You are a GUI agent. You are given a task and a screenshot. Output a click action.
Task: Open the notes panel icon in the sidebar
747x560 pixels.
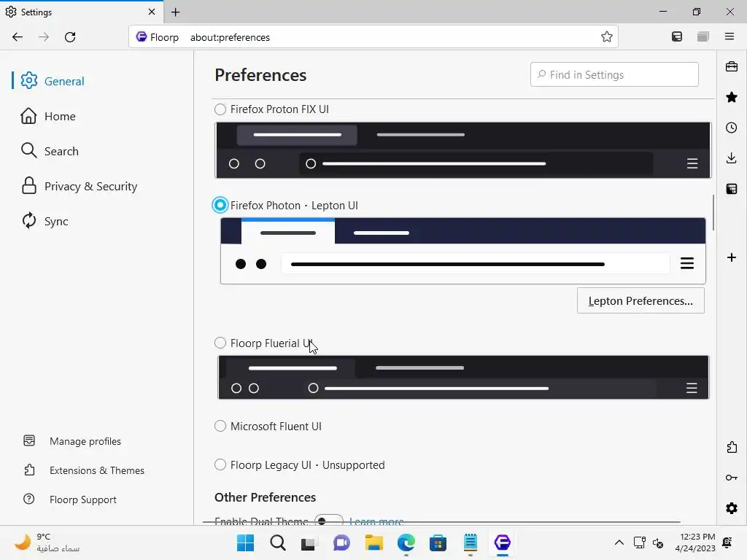(x=732, y=189)
